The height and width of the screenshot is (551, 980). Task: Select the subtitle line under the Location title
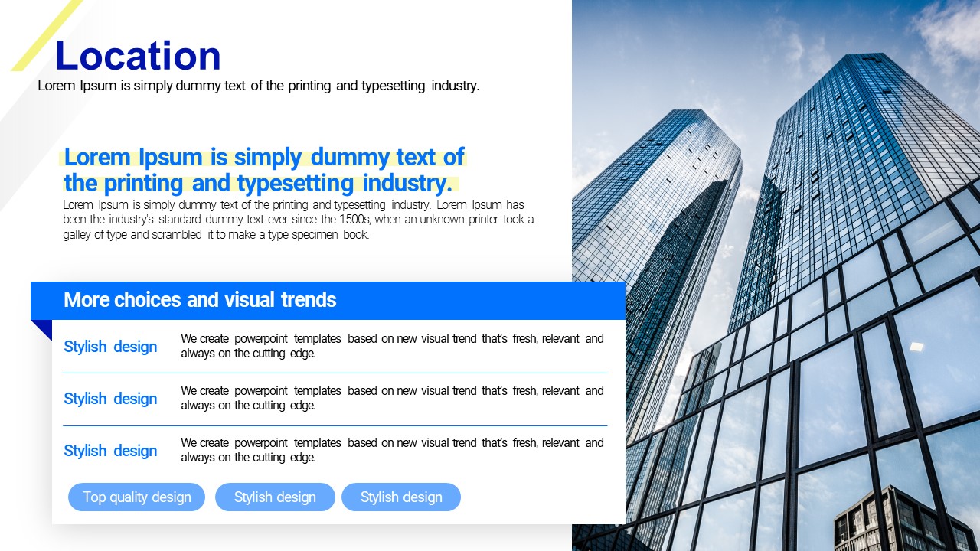tap(259, 86)
